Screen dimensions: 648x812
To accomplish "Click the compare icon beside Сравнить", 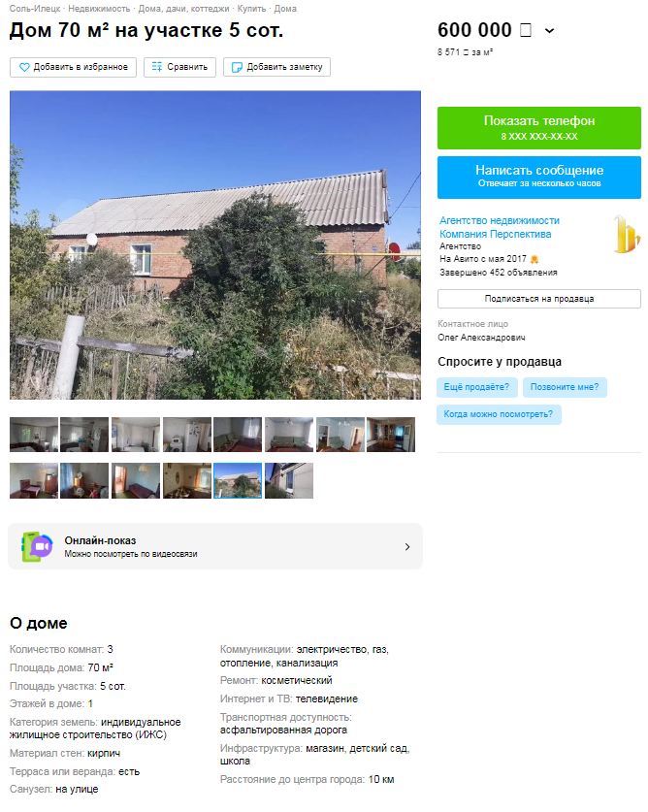I will click(157, 67).
